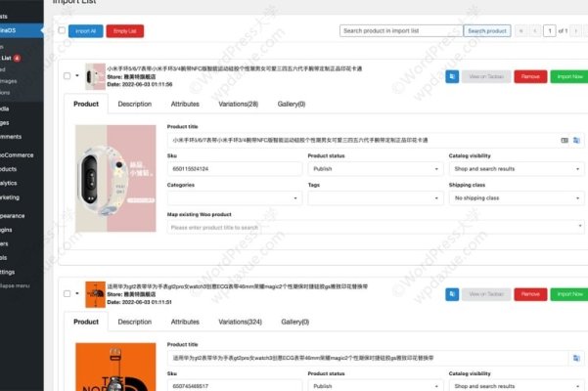The image size is (588, 391).
Task: Open the Import List sidebar item with the red badge
Action: click(11, 58)
